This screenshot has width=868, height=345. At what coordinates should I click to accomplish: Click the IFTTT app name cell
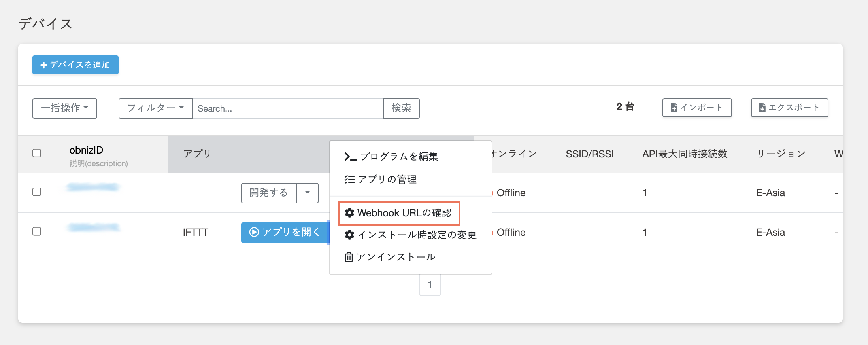(196, 232)
